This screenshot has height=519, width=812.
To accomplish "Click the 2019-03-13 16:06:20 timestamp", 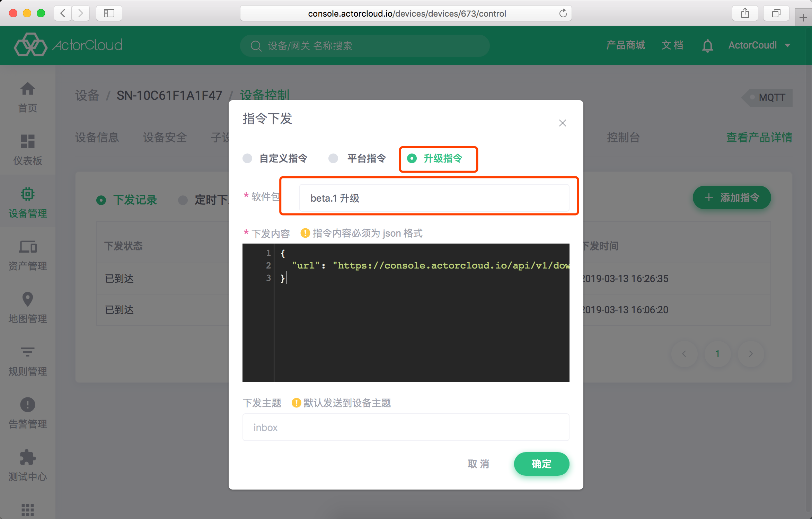I will pos(624,310).
